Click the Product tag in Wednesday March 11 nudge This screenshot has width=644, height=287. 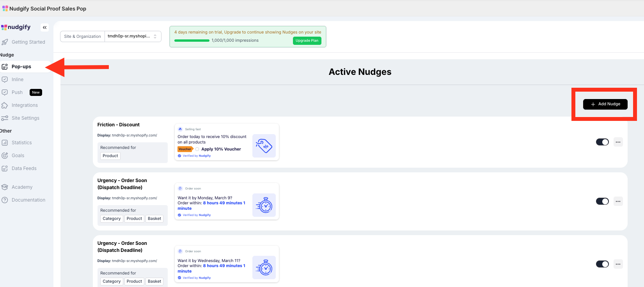pyautogui.click(x=134, y=282)
